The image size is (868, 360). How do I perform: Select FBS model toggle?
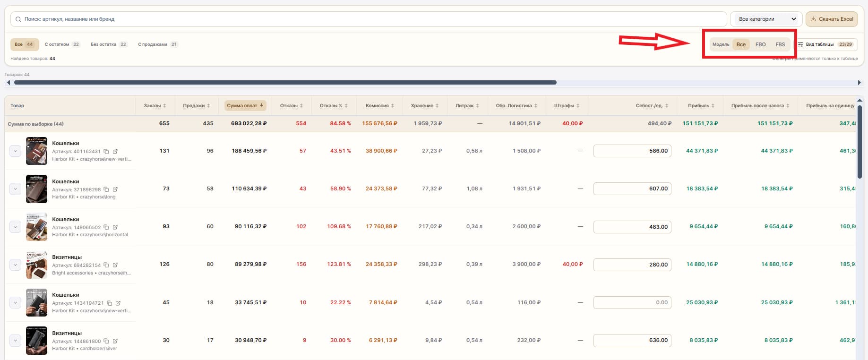(780, 44)
